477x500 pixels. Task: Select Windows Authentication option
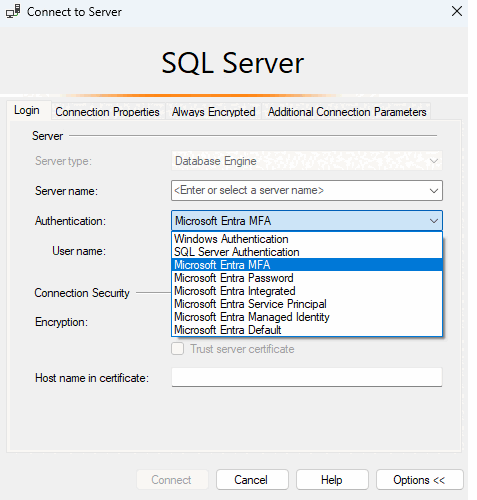307,239
